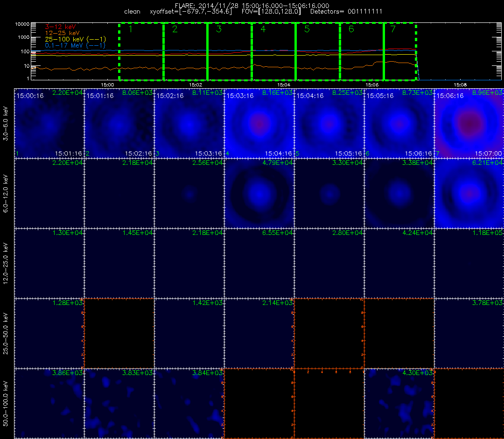The width and height of the screenshot is (504, 439).
Task: Open the 6.0-12.0 keV image with peak 3.30E+04
Action: tap(329, 194)
